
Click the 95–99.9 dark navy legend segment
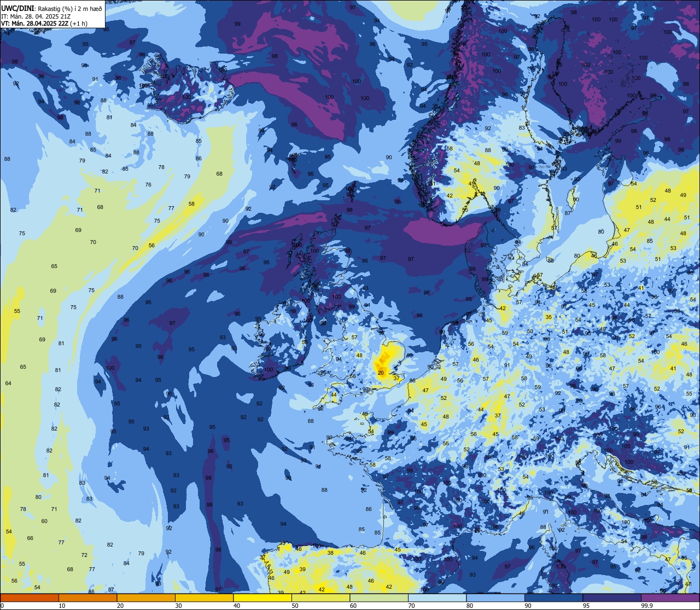pyautogui.click(x=612, y=598)
